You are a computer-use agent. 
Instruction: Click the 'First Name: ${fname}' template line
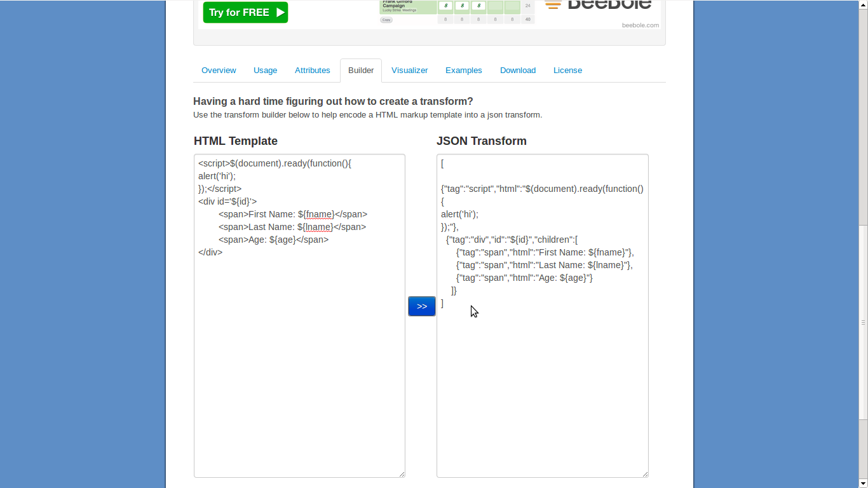coord(293,214)
